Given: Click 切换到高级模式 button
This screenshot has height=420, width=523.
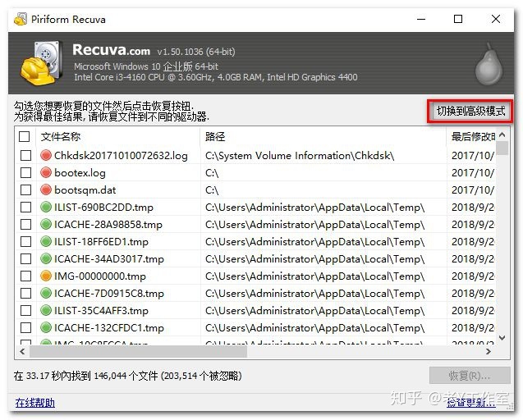Looking at the screenshot, I should coord(470,111).
